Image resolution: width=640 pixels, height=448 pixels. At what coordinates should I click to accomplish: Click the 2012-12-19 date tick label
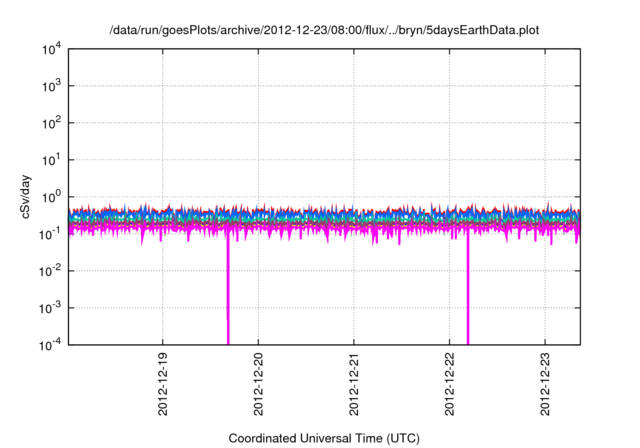click(163, 384)
